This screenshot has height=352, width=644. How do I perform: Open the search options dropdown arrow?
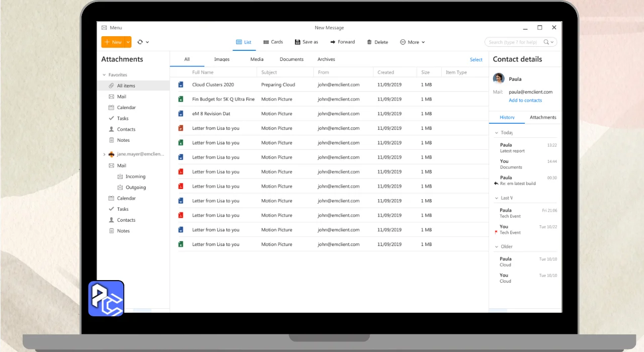pos(552,42)
